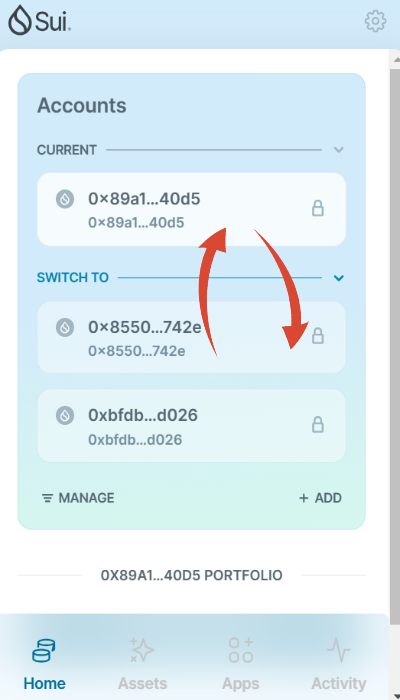Click droplet avatar of 0xbfdb...d026 account
Image resolution: width=400 pixels, height=700 pixels.
tap(65, 415)
